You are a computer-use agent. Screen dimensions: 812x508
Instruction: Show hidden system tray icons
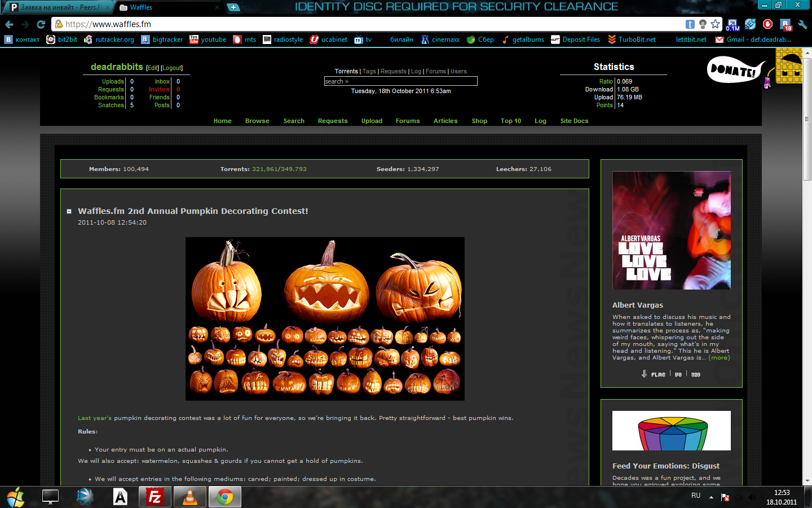[711, 497]
